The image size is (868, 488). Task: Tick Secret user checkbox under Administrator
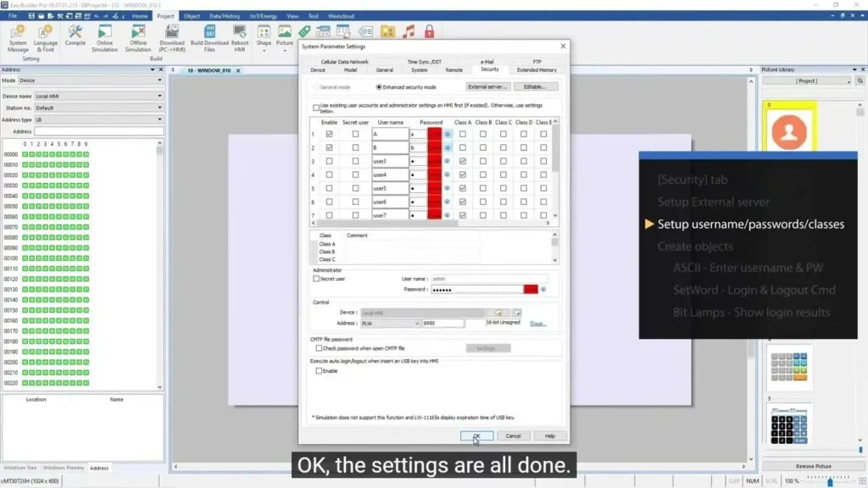point(316,279)
